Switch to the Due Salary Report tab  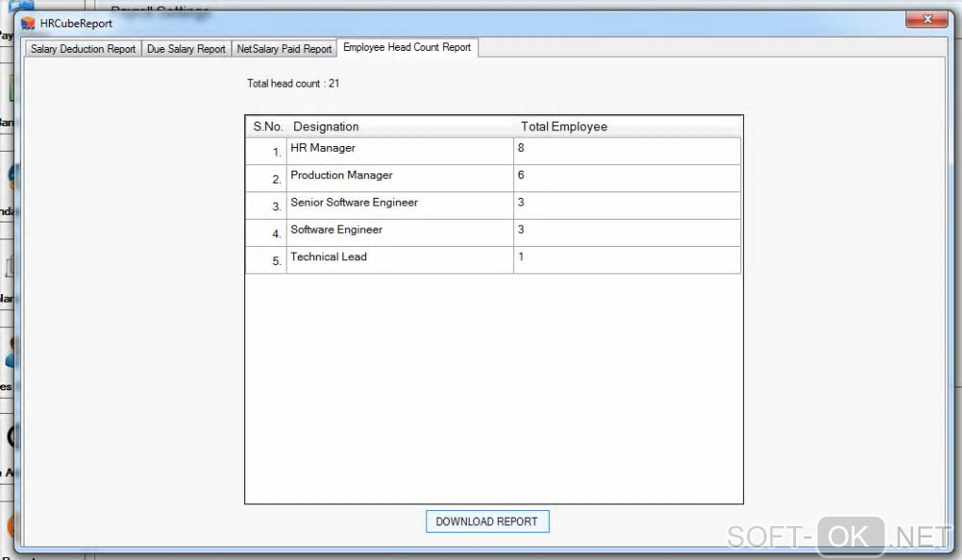pos(187,49)
